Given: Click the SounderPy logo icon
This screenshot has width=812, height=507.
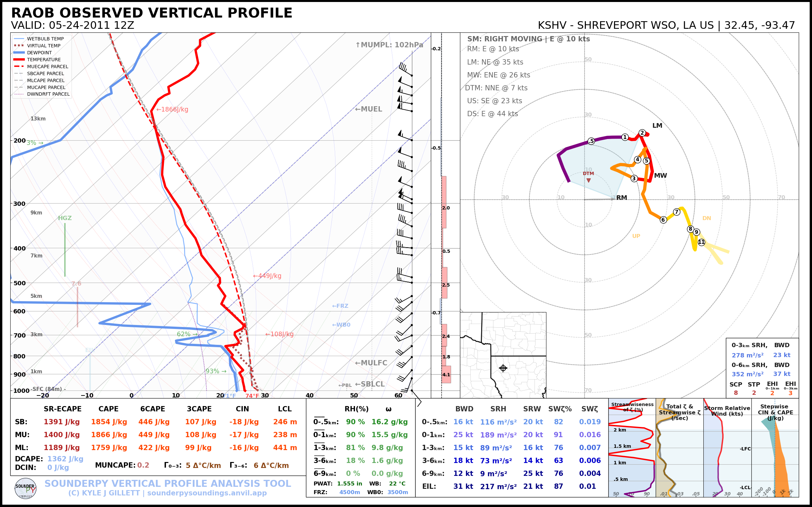Looking at the screenshot, I should (x=25, y=488).
